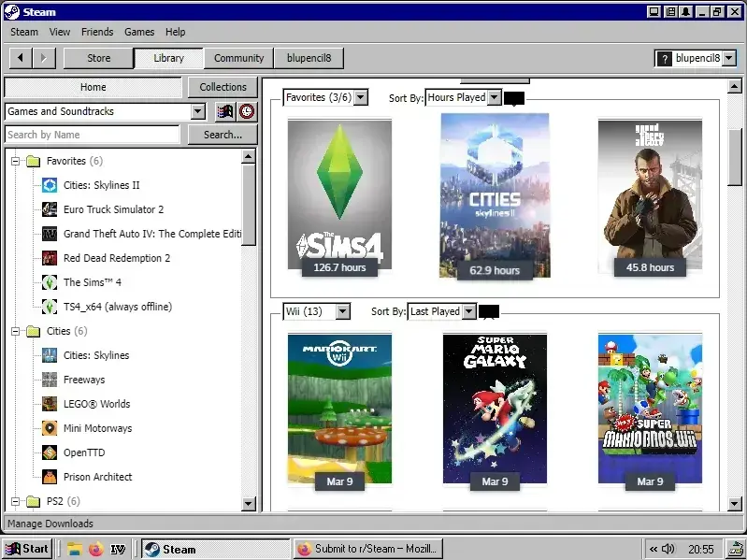
Task: Click the Cities: Skylines II icon in Favorites
Action: tap(50, 185)
